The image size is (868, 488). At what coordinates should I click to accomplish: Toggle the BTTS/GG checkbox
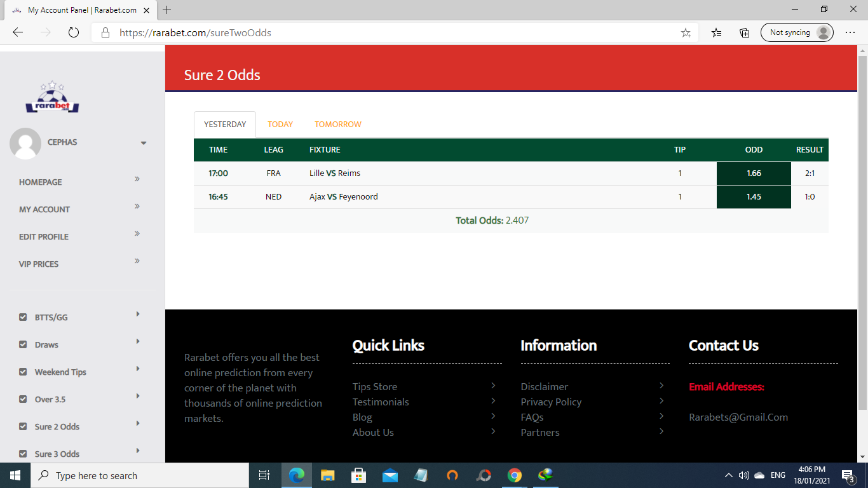coord(23,317)
